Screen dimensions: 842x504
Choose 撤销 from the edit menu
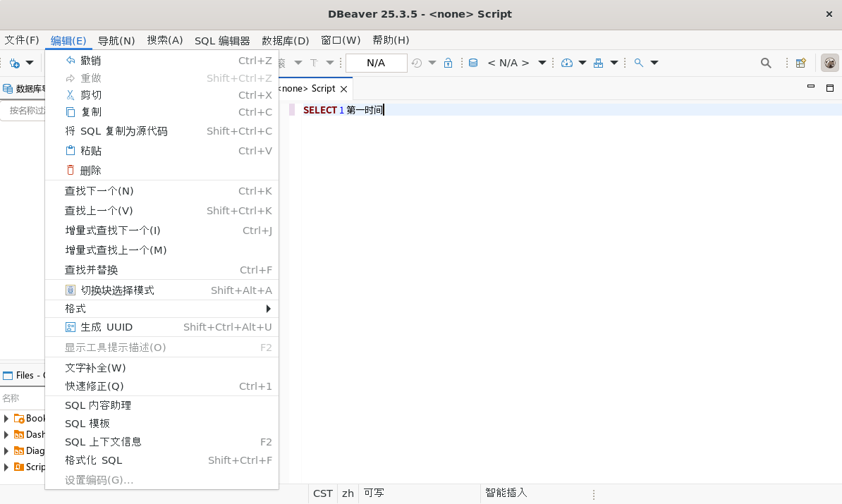[x=161, y=61]
